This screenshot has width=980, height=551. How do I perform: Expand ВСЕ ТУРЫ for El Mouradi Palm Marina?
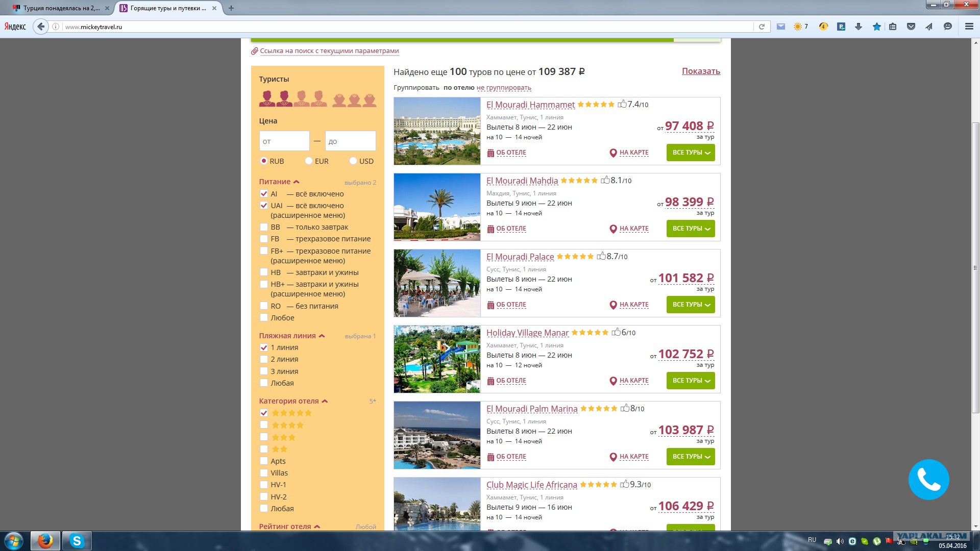[x=691, y=457]
